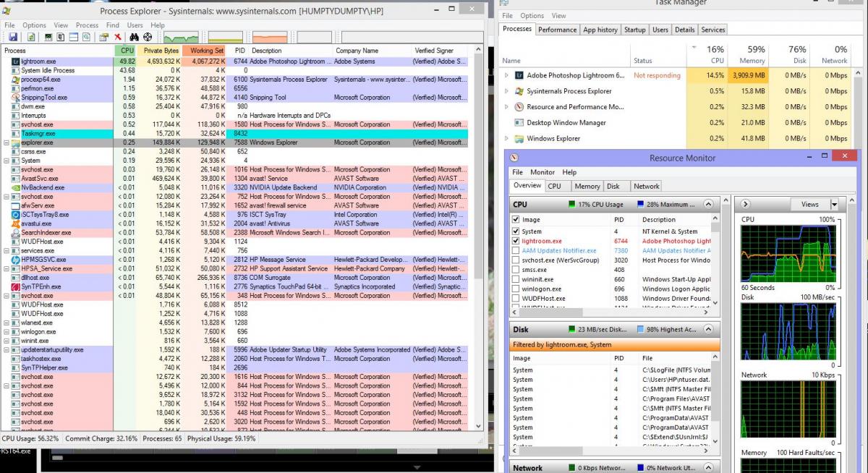Click Process Explorer vertical scrollbar
This screenshot has height=473, width=868.
point(478,239)
